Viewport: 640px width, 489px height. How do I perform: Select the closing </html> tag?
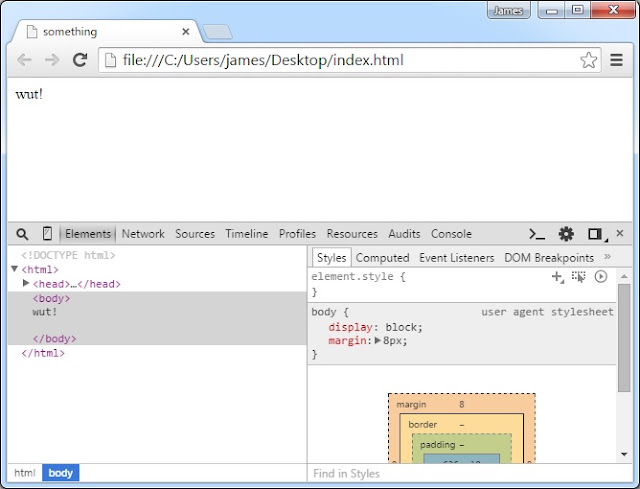click(x=43, y=353)
